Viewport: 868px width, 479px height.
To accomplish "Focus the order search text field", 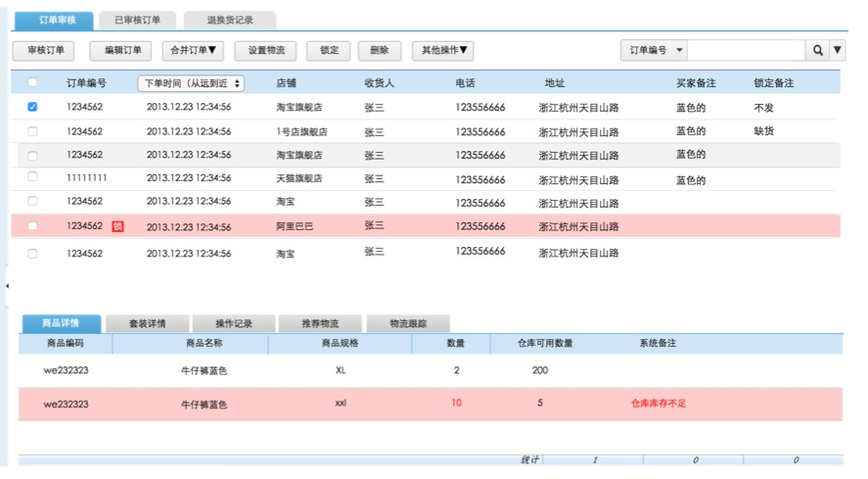I will (746, 51).
